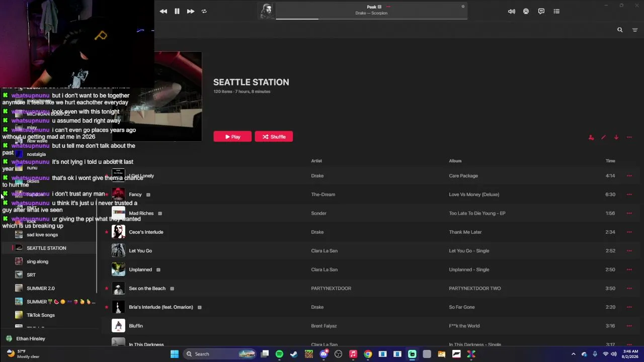Open Task View in the taskbar
The height and width of the screenshot is (362, 644).
265,354
